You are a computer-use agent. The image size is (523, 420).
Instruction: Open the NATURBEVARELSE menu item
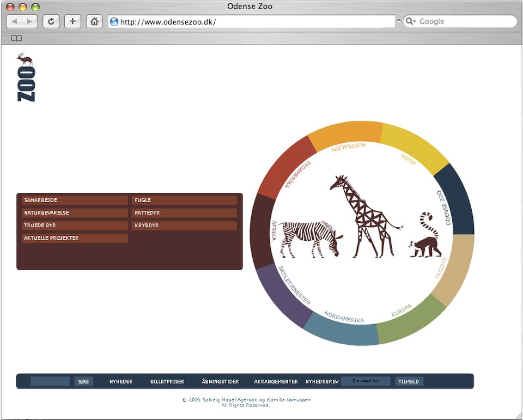click(x=75, y=213)
